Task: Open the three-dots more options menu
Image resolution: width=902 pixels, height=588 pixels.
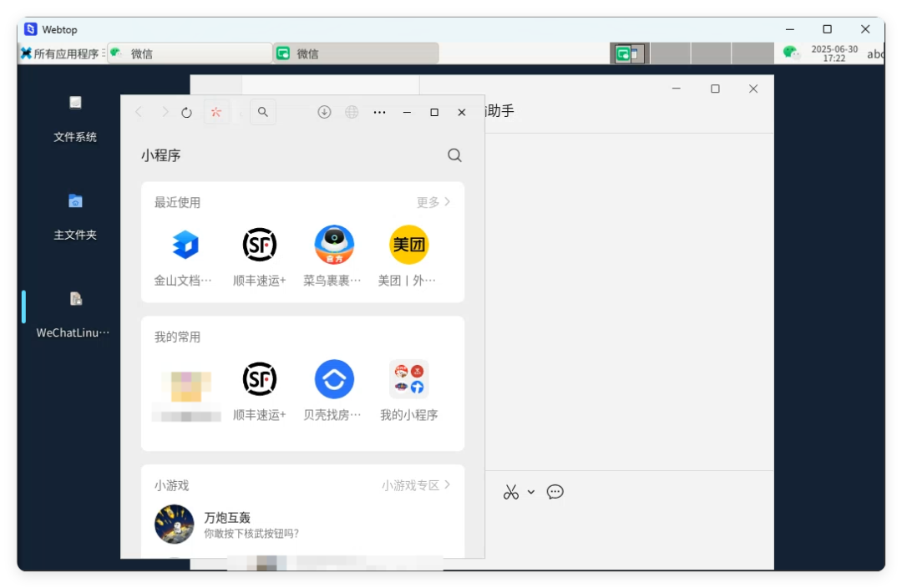Action: click(x=380, y=112)
